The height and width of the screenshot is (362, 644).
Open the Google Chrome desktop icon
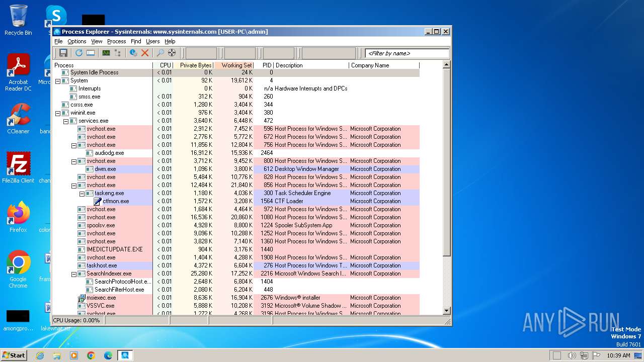[18, 269]
